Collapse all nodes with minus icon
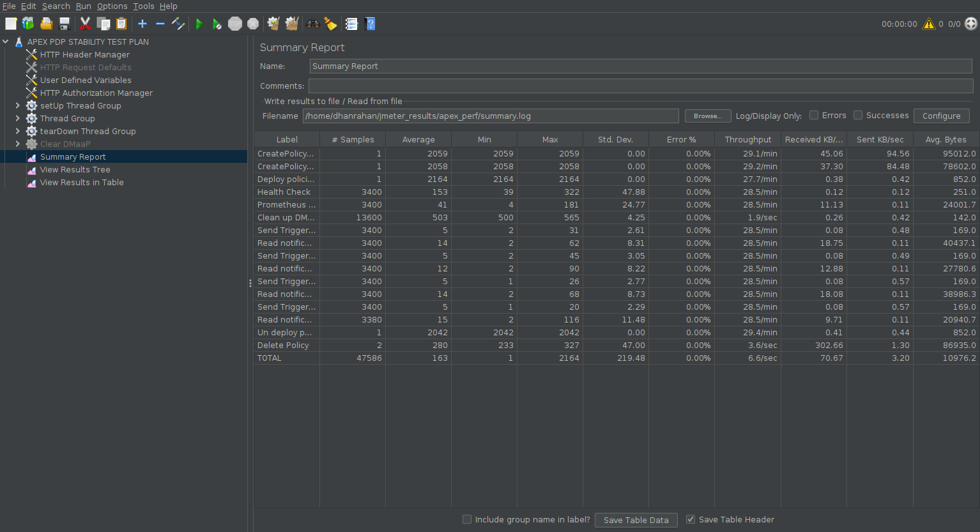Screen dimensions: 980x532 pos(160,24)
